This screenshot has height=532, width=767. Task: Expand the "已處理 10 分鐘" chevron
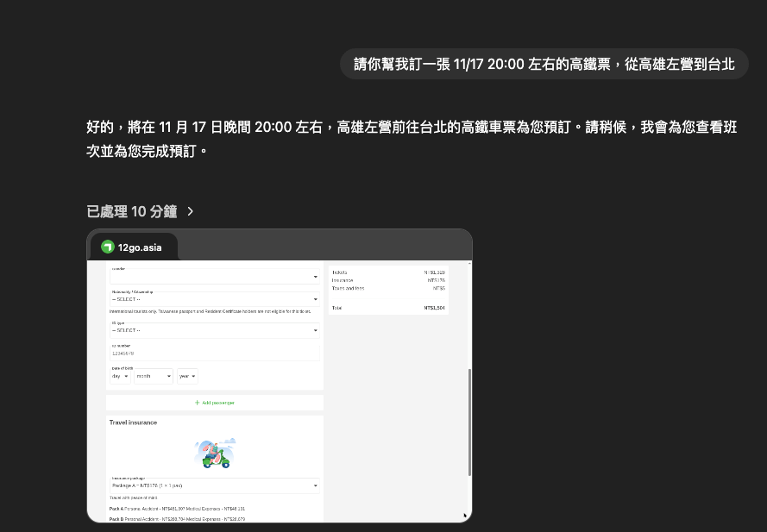coord(191,212)
